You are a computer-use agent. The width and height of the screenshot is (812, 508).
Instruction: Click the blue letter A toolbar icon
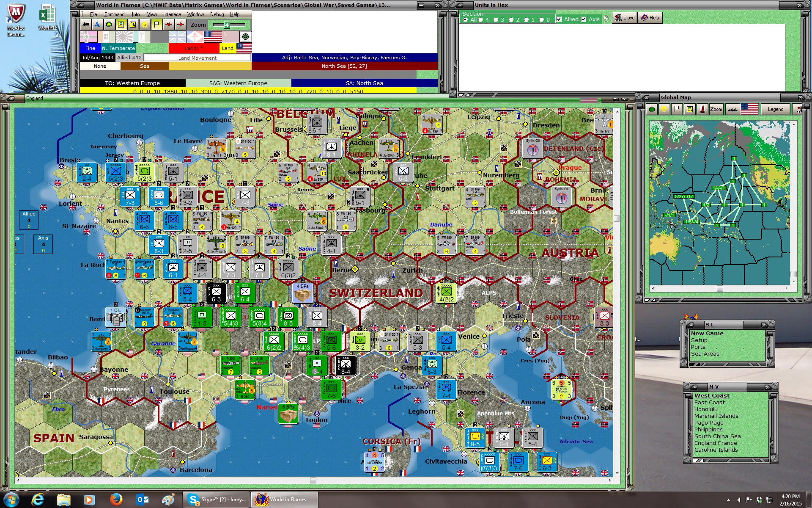(97, 25)
